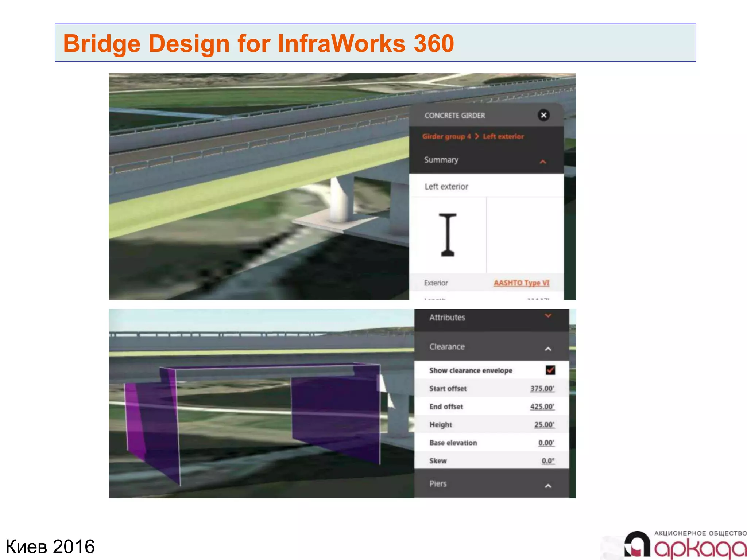Viewport: 747px width, 560px height.
Task: Open the AASHTO Type VI link
Action: point(522,283)
